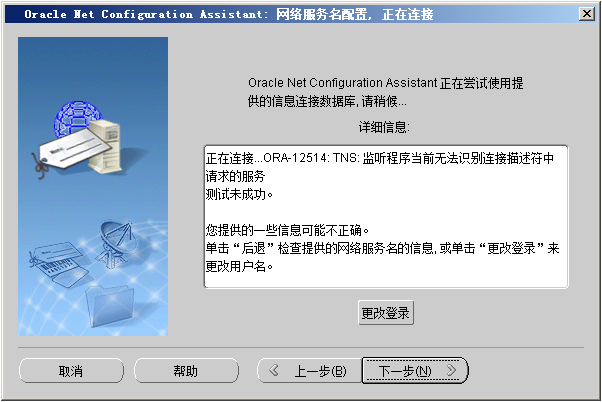Click 您提供的一些信息可能不正确。 text
Screen dimensions: 602x402
click(287, 230)
